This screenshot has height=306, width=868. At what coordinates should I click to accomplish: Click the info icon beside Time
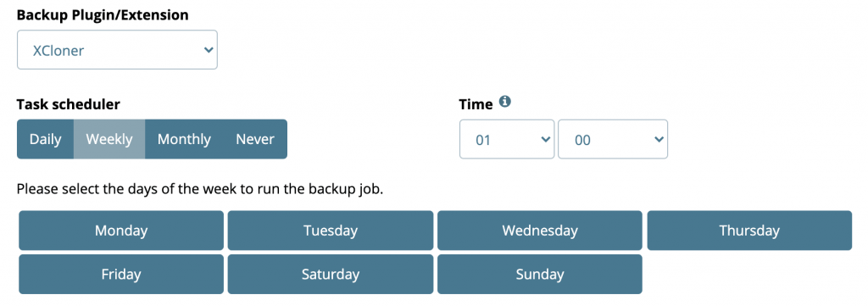[x=504, y=102]
